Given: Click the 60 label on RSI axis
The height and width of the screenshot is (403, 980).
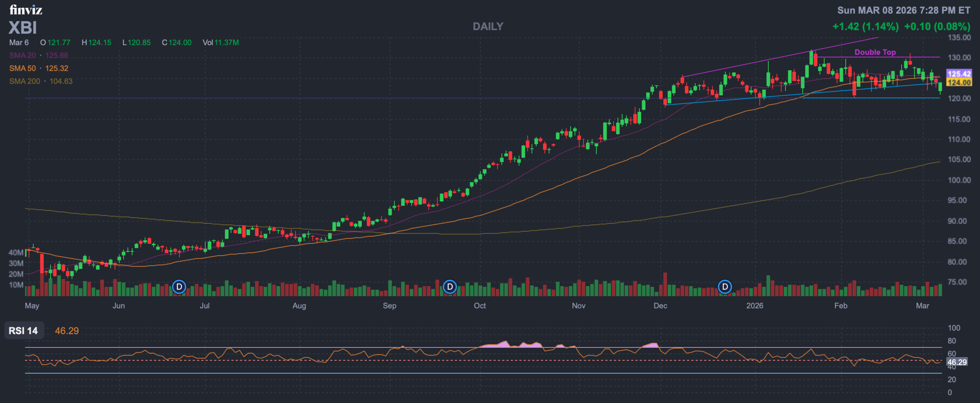Looking at the screenshot, I should (x=952, y=354).
